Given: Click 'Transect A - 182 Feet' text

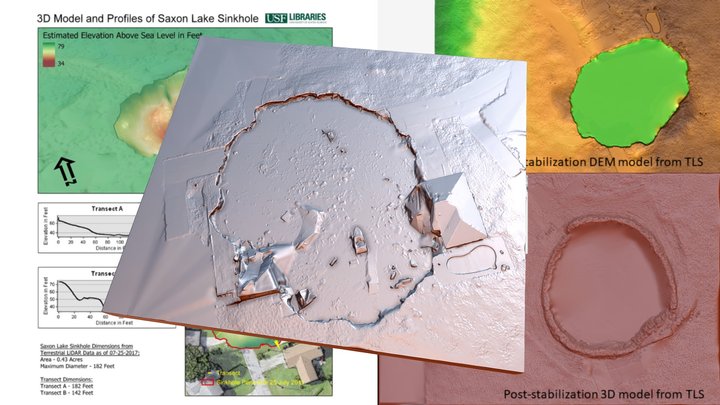Looking at the screenshot, I should click(66, 386).
